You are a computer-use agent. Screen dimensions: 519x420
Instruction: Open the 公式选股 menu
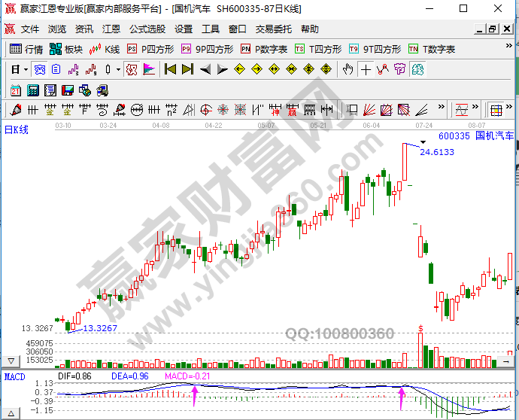[x=147, y=29]
